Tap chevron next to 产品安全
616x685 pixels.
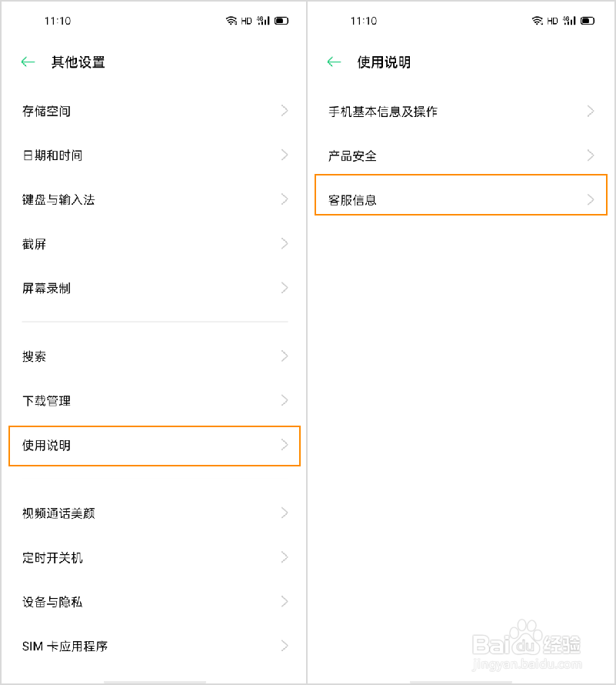(591, 155)
